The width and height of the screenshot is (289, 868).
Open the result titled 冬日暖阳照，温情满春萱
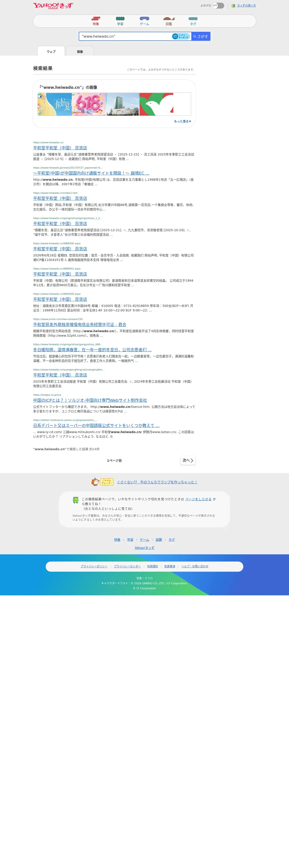pos(92,350)
